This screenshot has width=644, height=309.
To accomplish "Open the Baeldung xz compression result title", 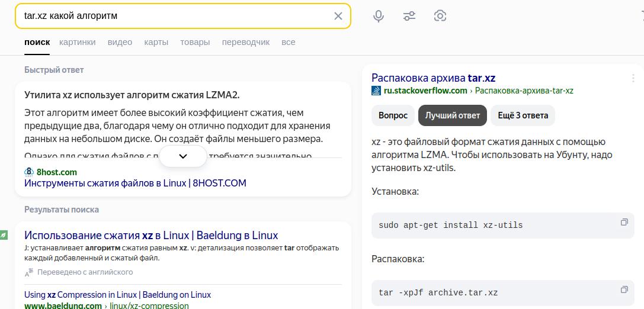I will (151, 235).
